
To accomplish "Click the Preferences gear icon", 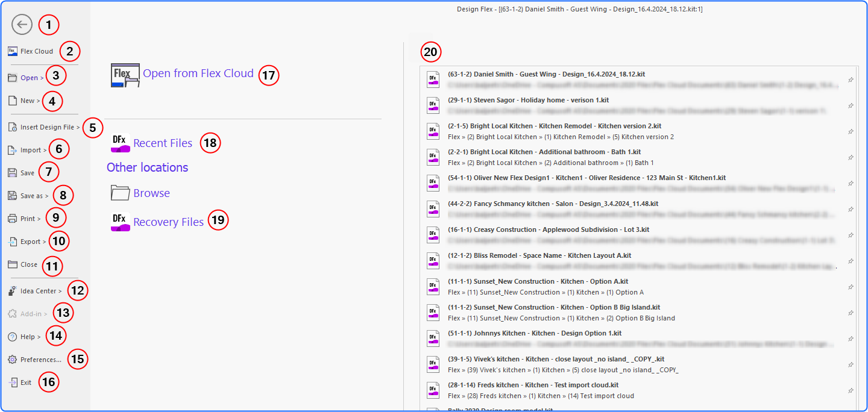I will [x=13, y=360].
